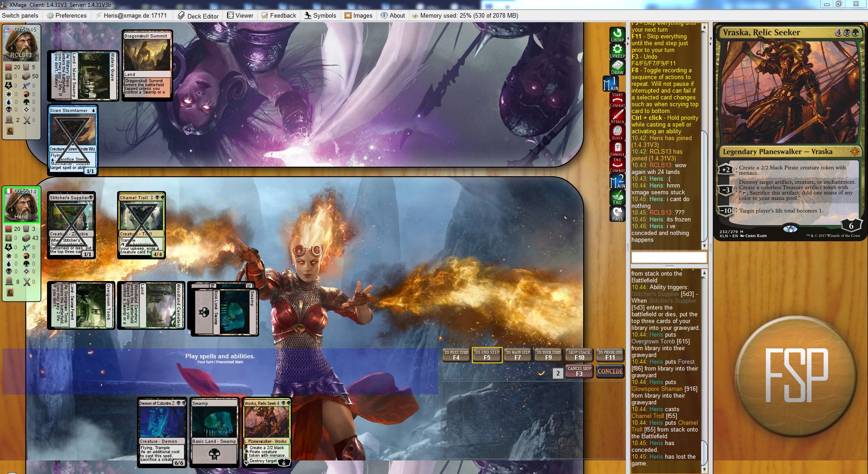
Task: Click the Attack sword phase icon
Action: click(x=617, y=117)
